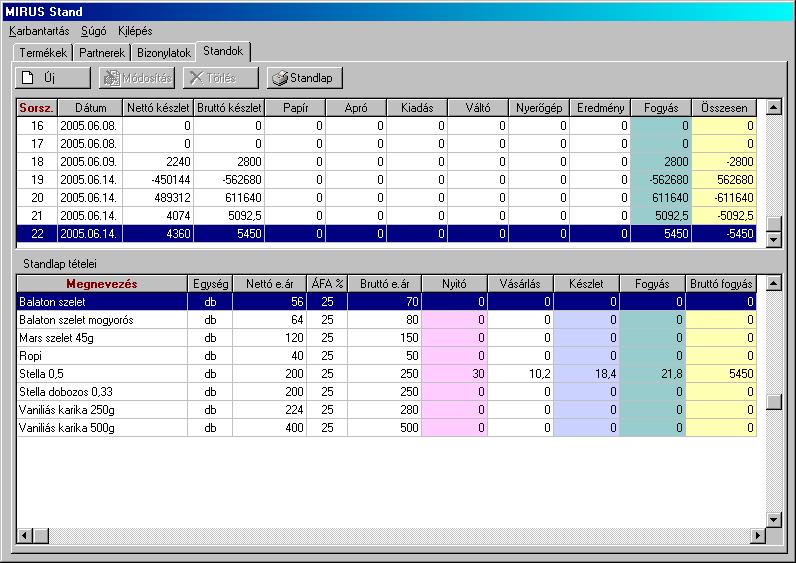Click the Kilépés menu item
The height and width of the screenshot is (563, 796).
[x=135, y=31]
